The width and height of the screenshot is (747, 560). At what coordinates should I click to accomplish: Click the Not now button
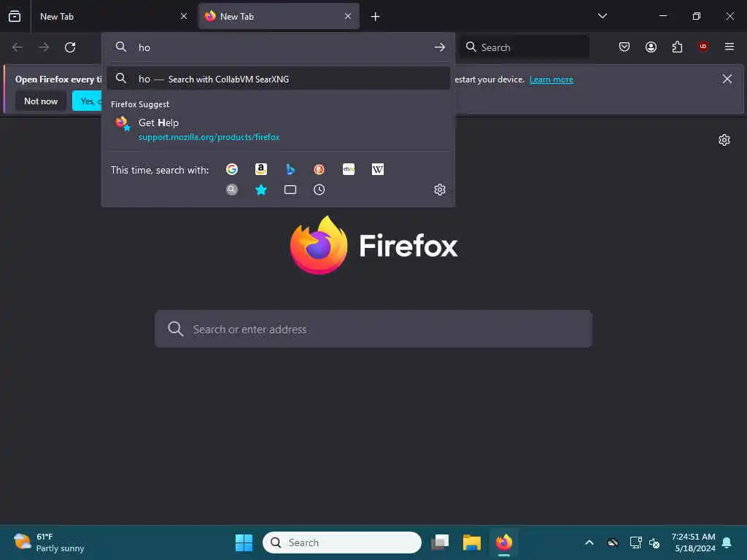coord(41,101)
